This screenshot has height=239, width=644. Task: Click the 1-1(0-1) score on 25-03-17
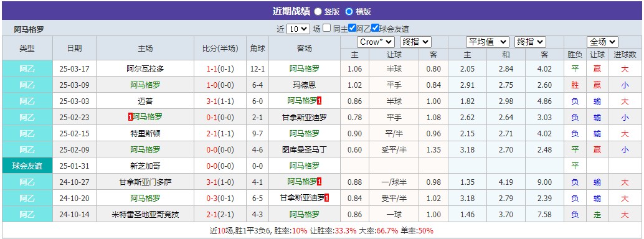coord(220,69)
